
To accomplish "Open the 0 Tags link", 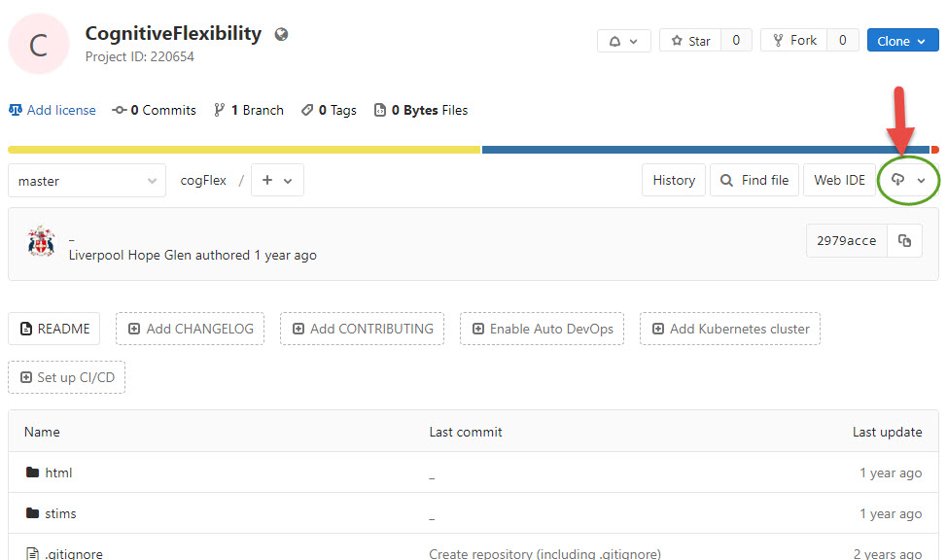I will coord(330,110).
